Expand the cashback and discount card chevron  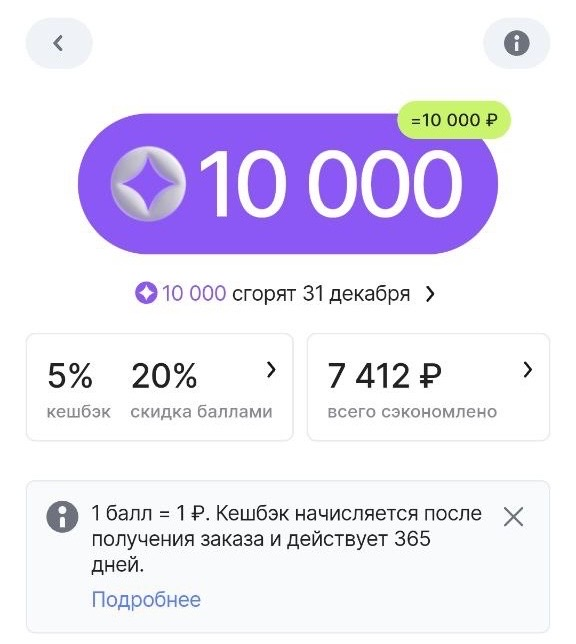pos(271,370)
